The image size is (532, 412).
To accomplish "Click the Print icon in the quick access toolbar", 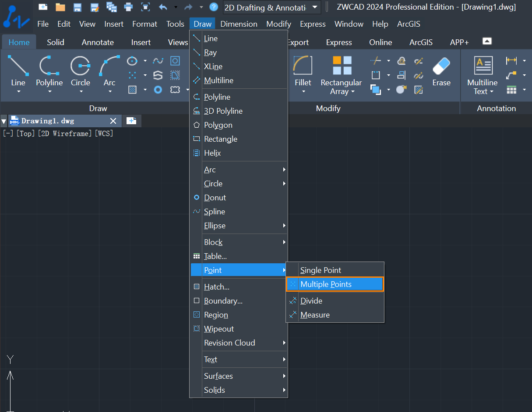I will pos(128,7).
